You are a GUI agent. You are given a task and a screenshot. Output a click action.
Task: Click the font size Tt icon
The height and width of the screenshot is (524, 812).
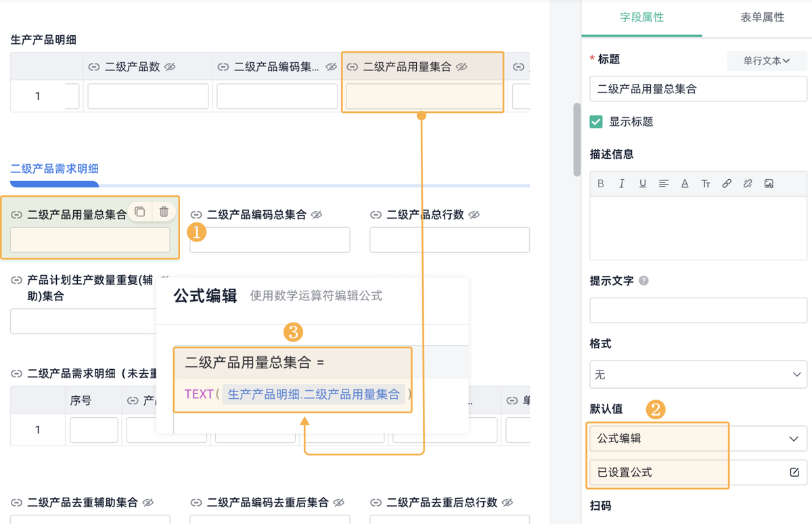tap(706, 183)
